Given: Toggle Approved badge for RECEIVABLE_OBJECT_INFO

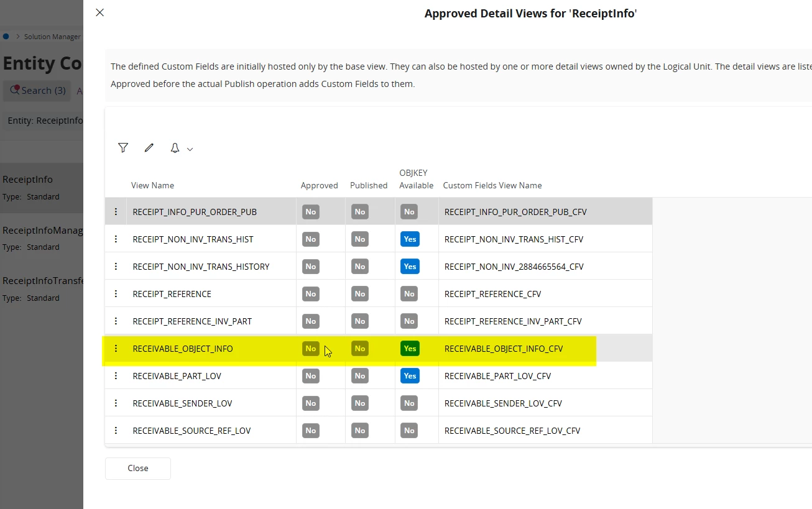Looking at the screenshot, I should 311,349.
